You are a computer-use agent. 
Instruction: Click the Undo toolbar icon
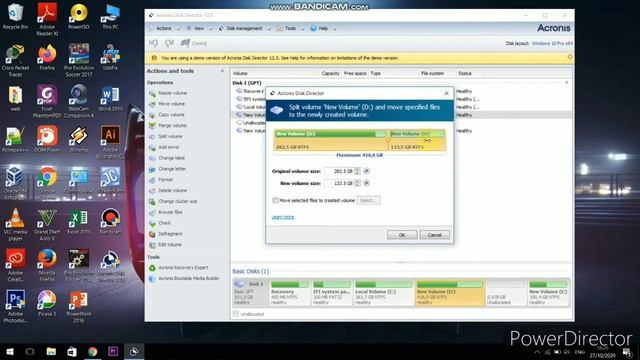click(x=153, y=43)
